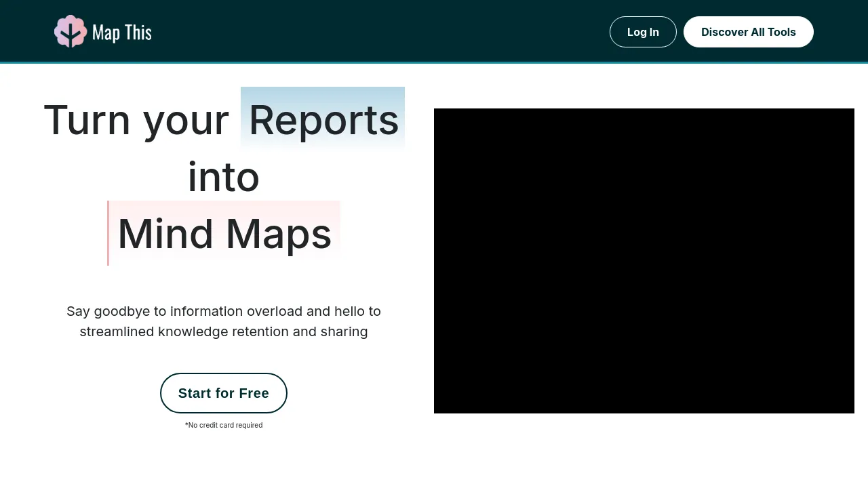Click the Mind Maps headline text

224,233
